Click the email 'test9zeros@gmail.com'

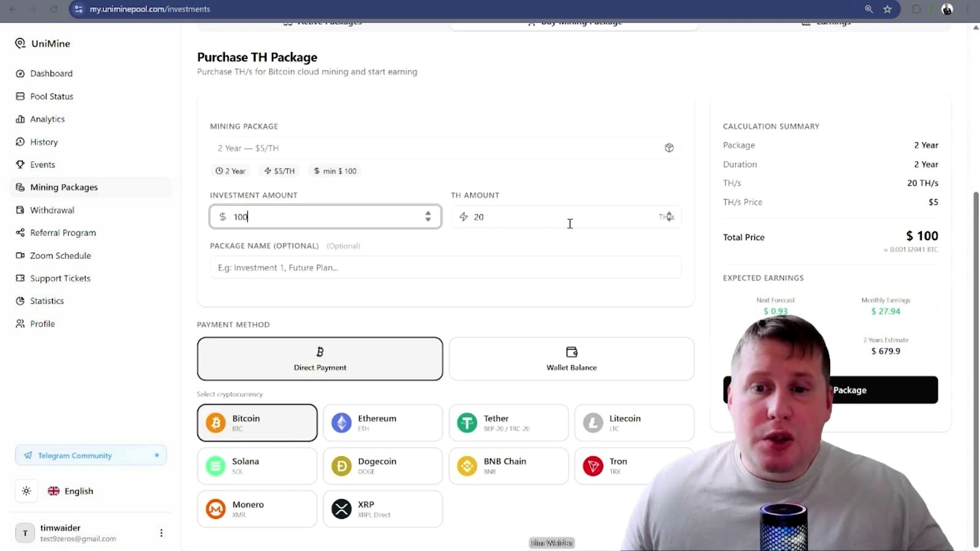click(x=78, y=539)
